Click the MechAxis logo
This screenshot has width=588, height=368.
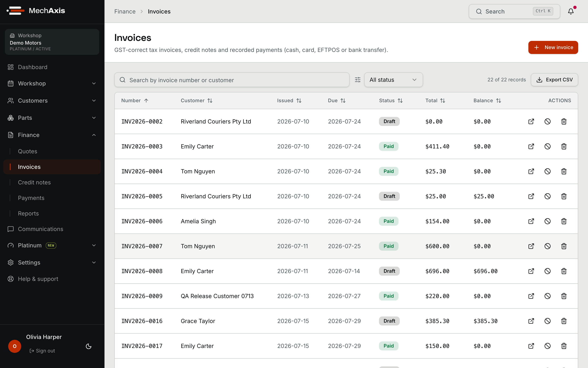tap(36, 11)
